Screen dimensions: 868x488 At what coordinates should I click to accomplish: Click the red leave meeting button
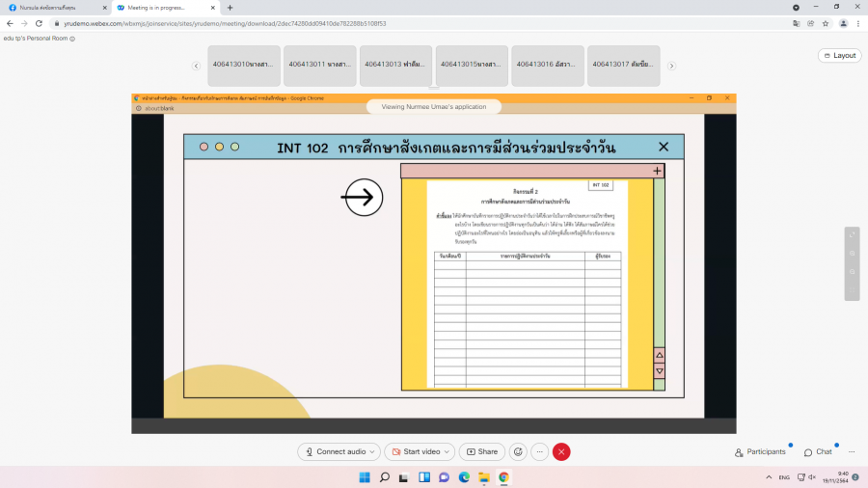pos(561,451)
